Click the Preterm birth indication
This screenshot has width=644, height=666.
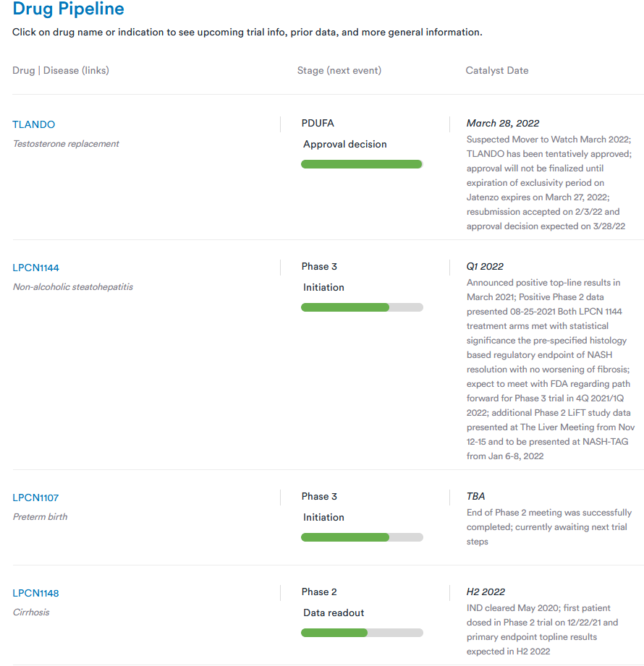click(x=41, y=517)
